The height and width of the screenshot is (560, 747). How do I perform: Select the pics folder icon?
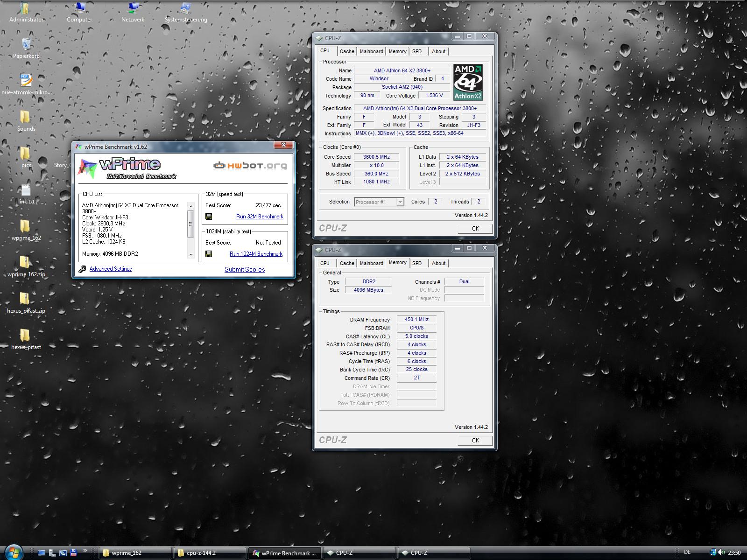click(x=26, y=158)
